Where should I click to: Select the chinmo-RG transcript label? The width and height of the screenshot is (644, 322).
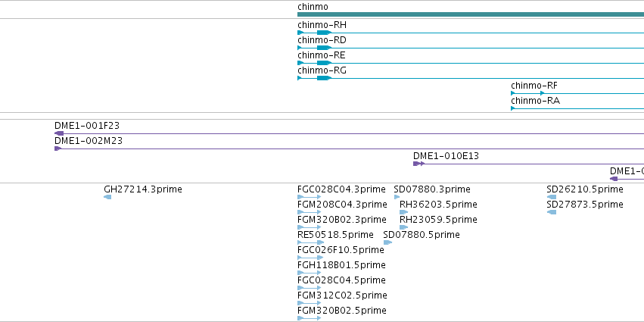tap(322, 70)
